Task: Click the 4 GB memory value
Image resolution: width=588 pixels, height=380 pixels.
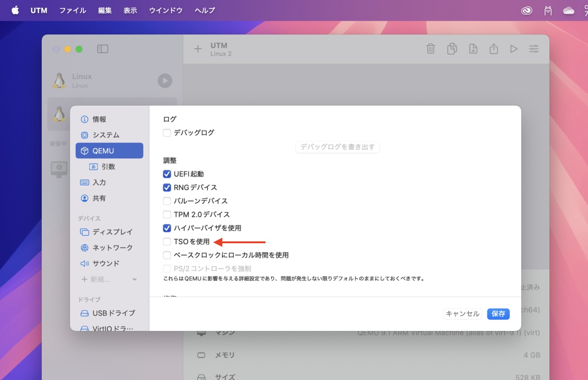Action: click(x=531, y=355)
